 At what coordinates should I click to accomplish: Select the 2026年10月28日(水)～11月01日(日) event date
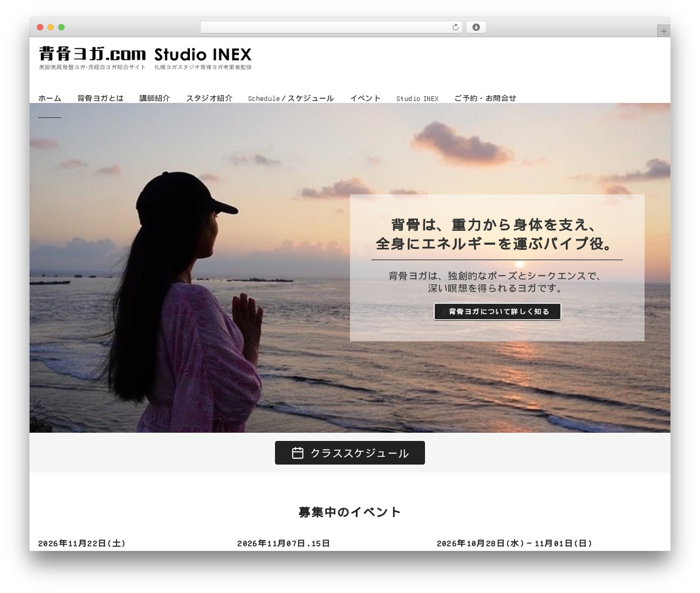(x=515, y=543)
